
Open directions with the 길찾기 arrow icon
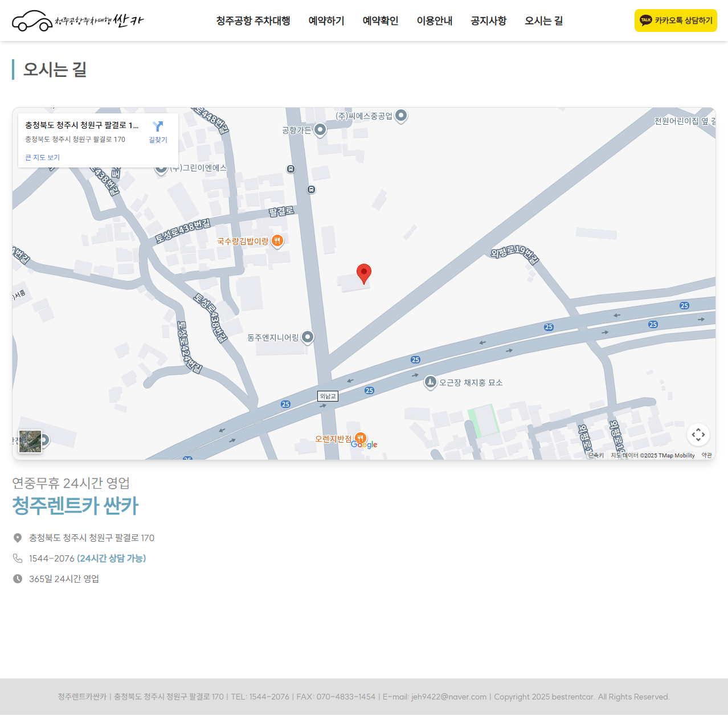(158, 126)
